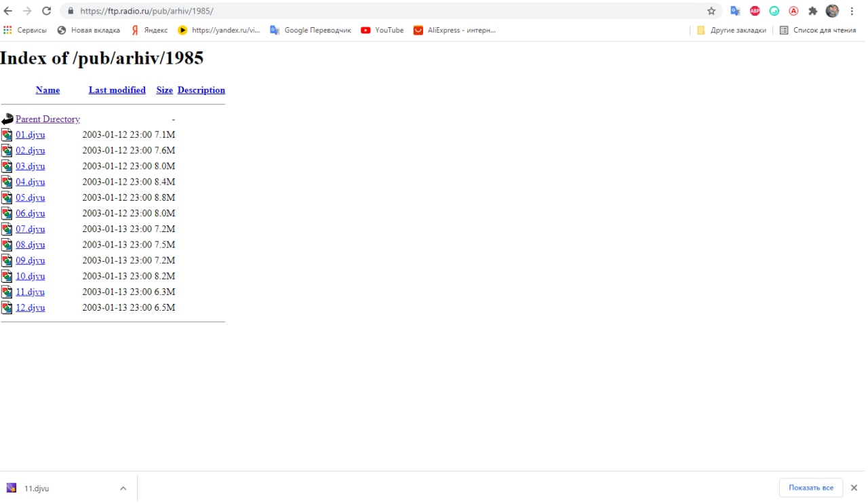
Task: Click the Parent Directory back arrow icon
Action: (x=7, y=119)
